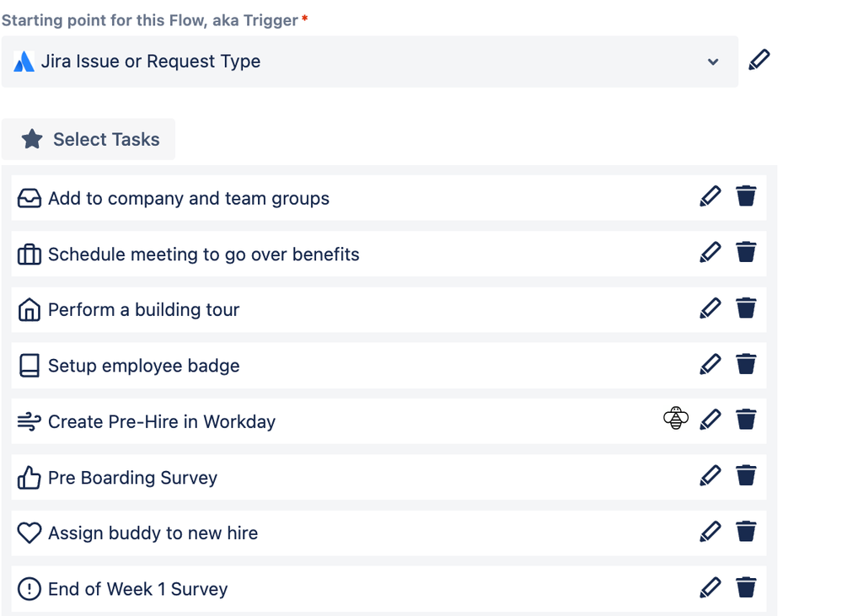Edit the 'Assign buddy to new hire' task
Screen dimensions: 842x616
(x=711, y=531)
